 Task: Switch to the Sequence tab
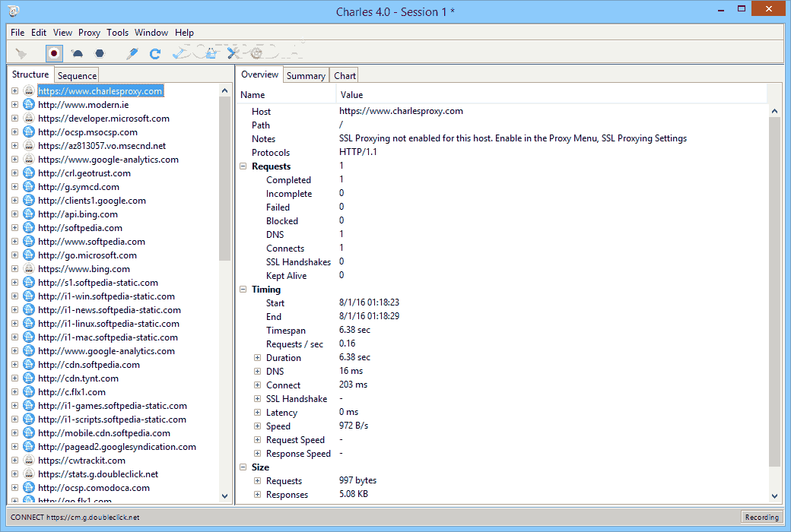coord(77,75)
